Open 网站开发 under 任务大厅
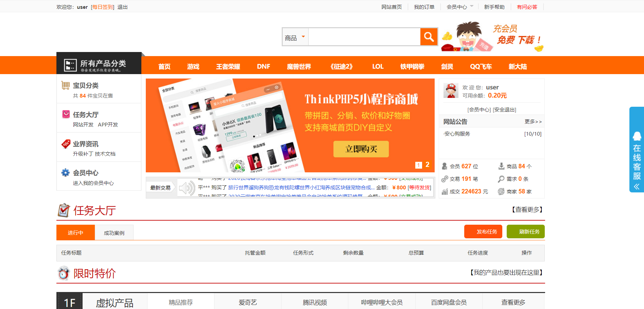 coord(83,125)
